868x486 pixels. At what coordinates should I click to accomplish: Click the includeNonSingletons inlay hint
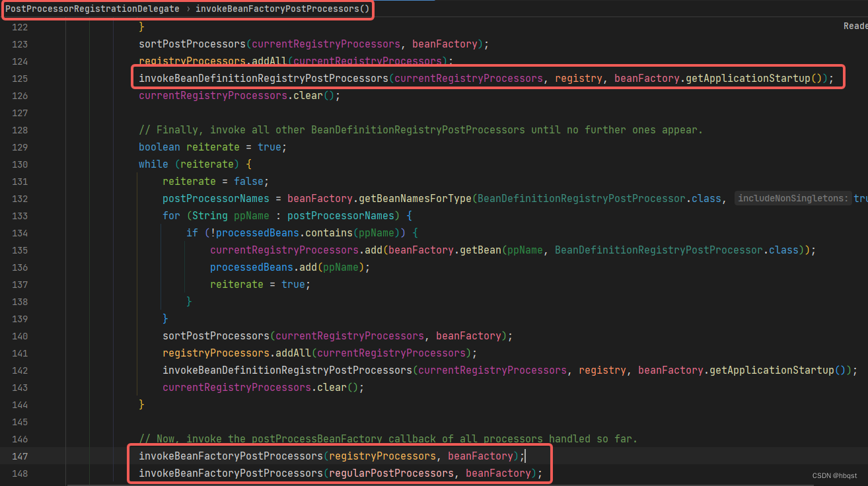793,199
